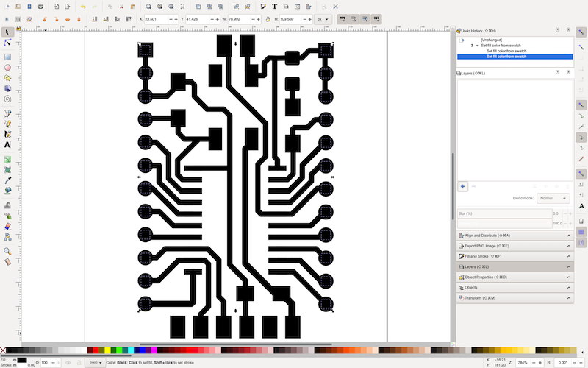Flip selection horizontally
The width and height of the screenshot is (588, 368).
point(68,19)
